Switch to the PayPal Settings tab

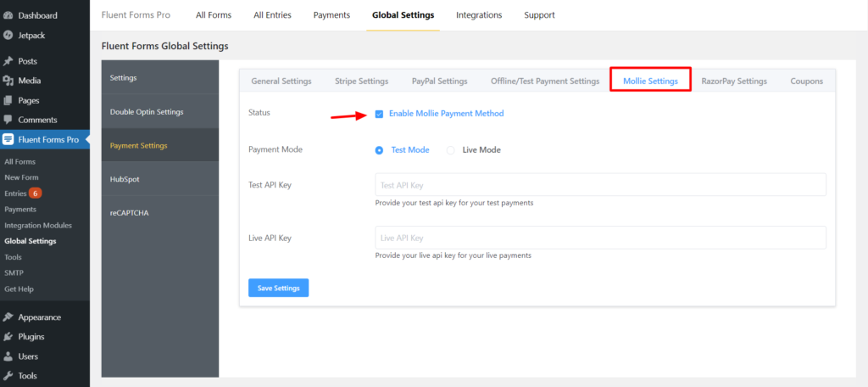click(x=440, y=81)
